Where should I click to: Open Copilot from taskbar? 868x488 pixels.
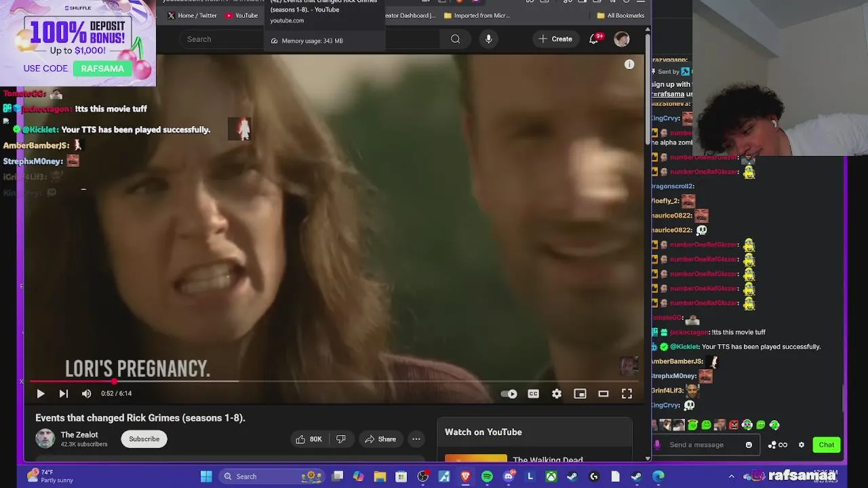coord(359,476)
